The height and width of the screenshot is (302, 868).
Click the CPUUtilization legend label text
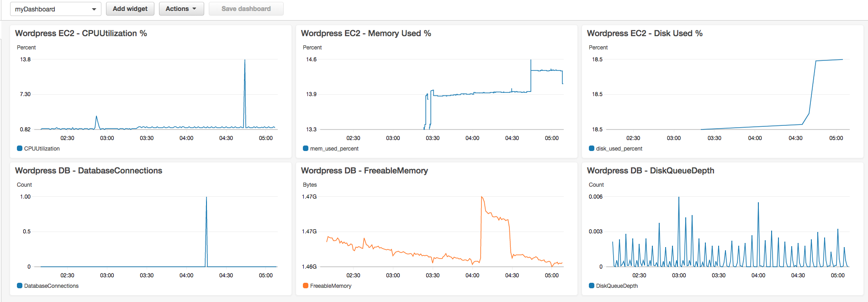pyautogui.click(x=42, y=149)
